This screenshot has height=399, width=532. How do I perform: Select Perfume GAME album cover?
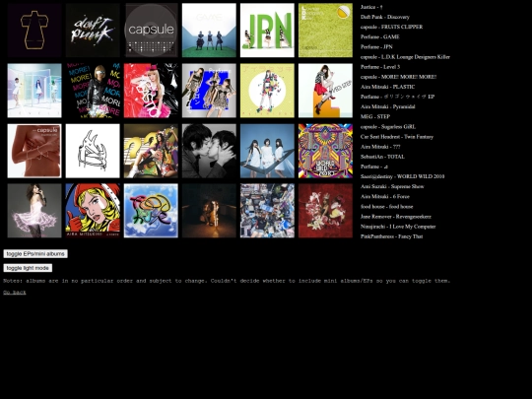click(x=209, y=31)
